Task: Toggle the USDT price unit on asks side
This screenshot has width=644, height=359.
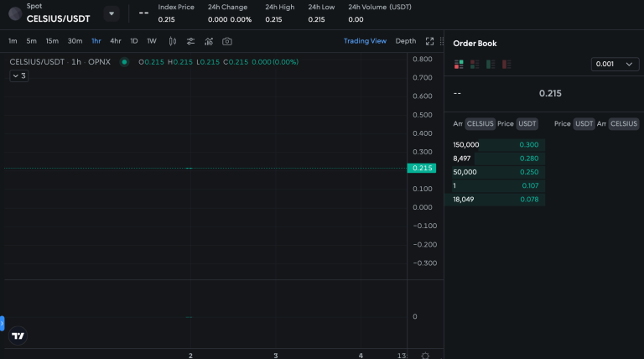Action: [584, 123]
